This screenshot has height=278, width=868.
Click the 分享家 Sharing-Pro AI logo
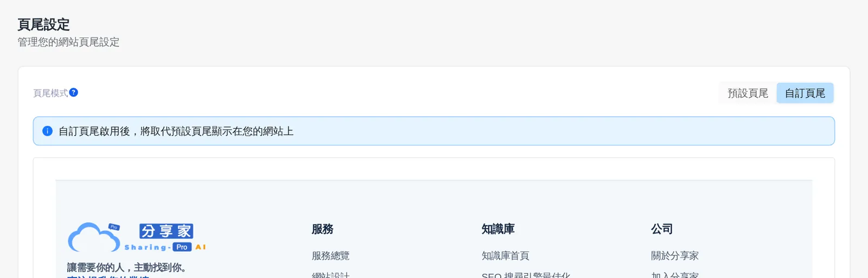[137, 237]
